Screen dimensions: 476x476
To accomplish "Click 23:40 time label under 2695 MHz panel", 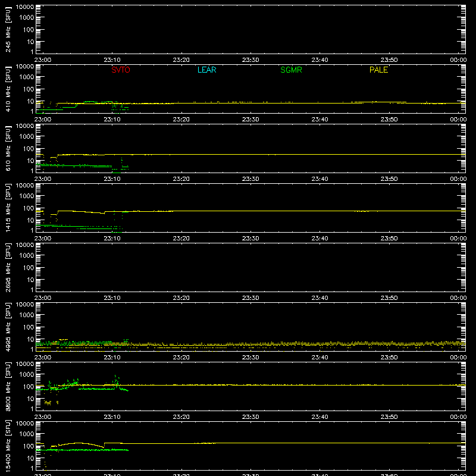I will [x=320, y=298].
